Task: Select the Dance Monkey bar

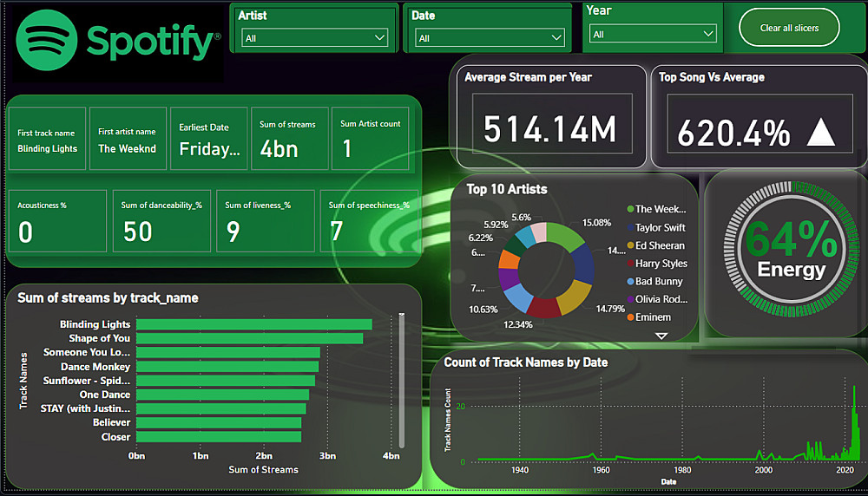Action: 227,367
